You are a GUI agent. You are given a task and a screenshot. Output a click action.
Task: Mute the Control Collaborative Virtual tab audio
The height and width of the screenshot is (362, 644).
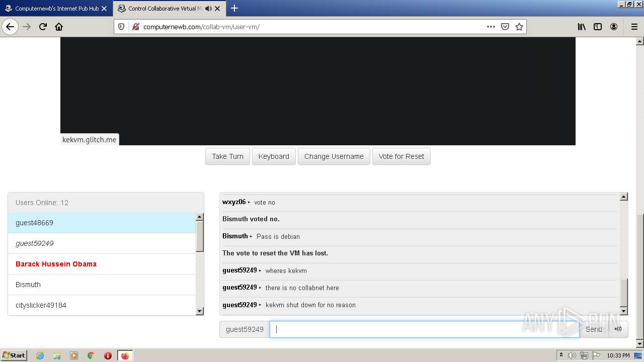click(208, 9)
